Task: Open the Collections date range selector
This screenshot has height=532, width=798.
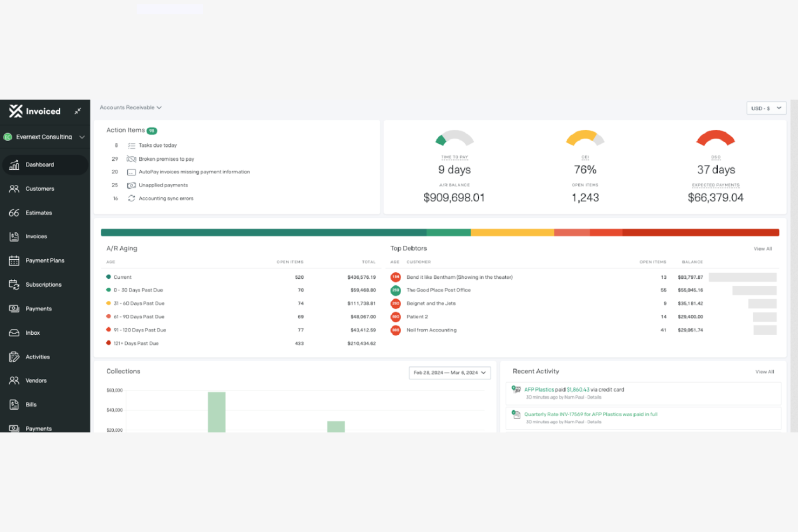Action: (x=450, y=372)
